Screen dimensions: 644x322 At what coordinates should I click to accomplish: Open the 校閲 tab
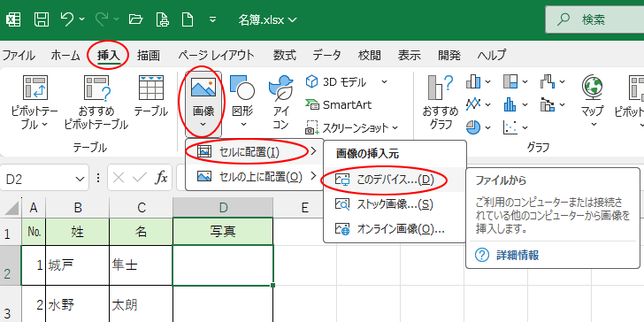point(369,55)
